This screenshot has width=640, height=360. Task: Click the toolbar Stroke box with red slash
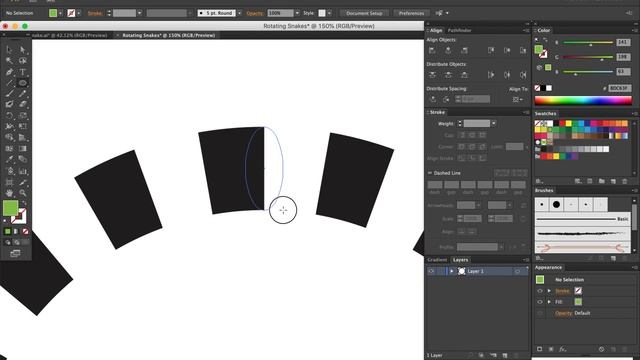pos(19,216)
